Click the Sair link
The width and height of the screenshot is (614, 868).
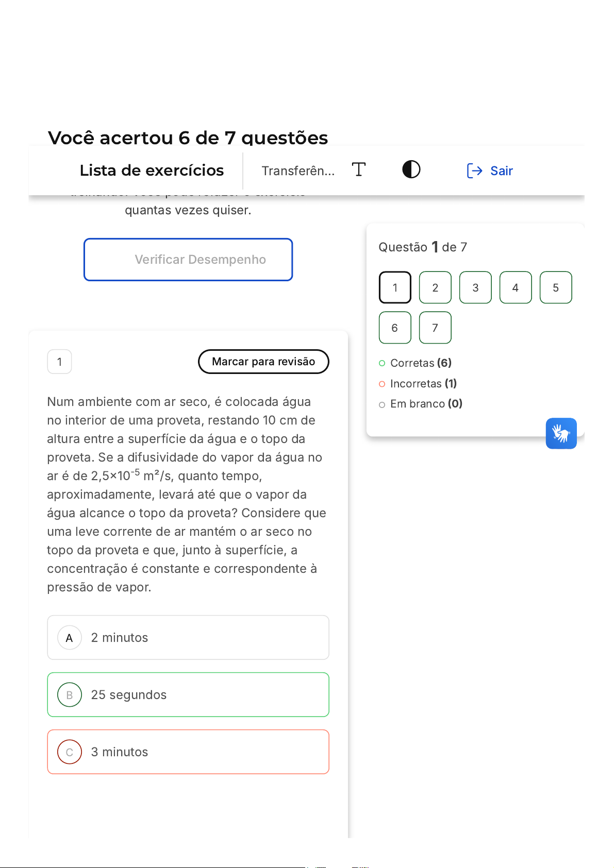pyautogui.click(x=501, y=171)
